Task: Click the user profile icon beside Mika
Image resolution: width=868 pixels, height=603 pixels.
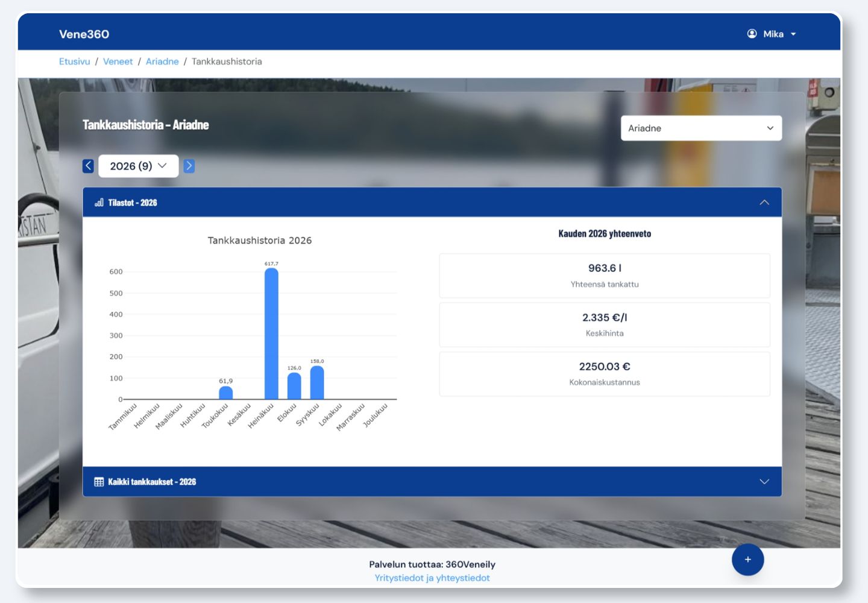Action: click(x=752, y=34)
